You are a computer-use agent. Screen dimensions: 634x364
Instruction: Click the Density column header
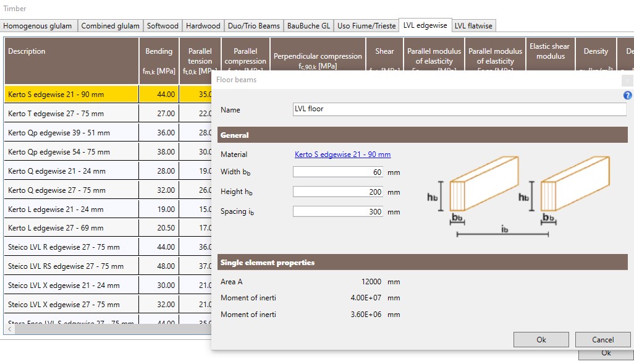596,54
